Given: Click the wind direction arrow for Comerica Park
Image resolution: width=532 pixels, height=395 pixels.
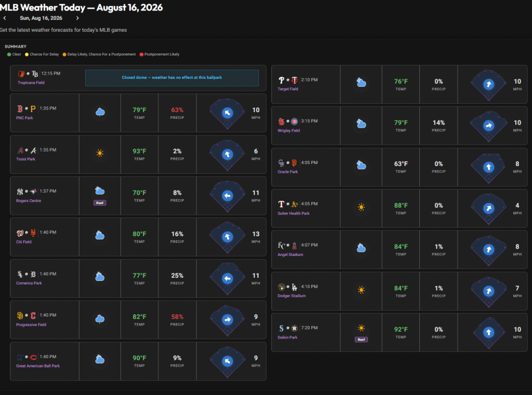Looking at the screenshot, I should (228, 278).
